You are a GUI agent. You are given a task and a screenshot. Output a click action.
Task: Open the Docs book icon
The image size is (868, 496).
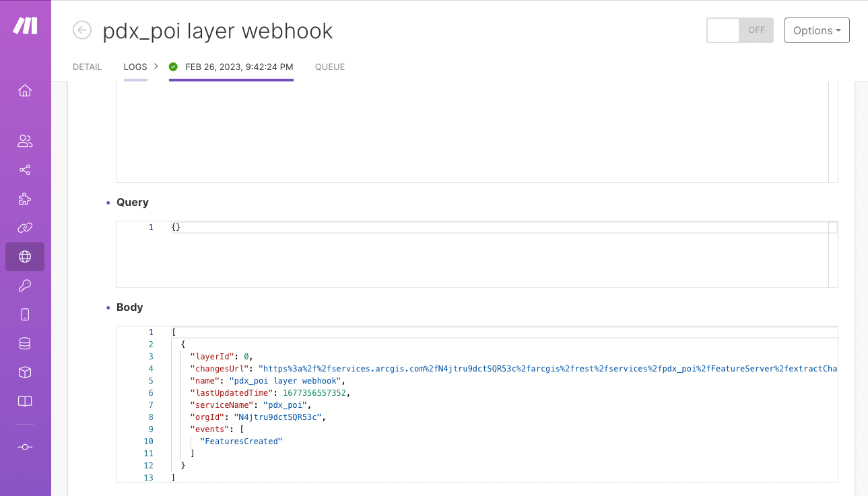25,402
